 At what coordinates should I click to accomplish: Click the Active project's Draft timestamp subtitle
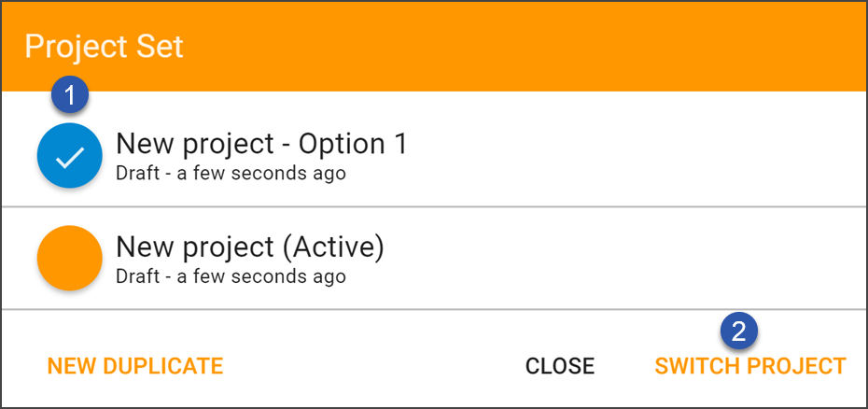click(x=231, y=276)
